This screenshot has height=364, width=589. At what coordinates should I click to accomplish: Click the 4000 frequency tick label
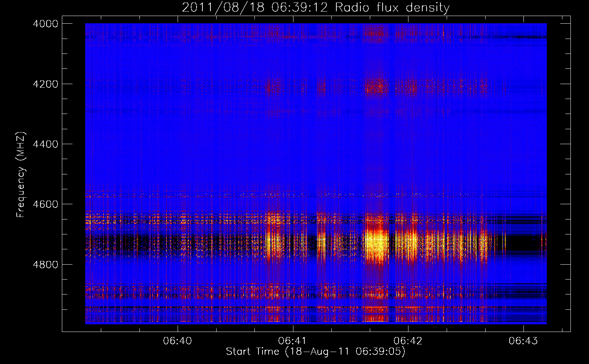(x=46, y=24)
